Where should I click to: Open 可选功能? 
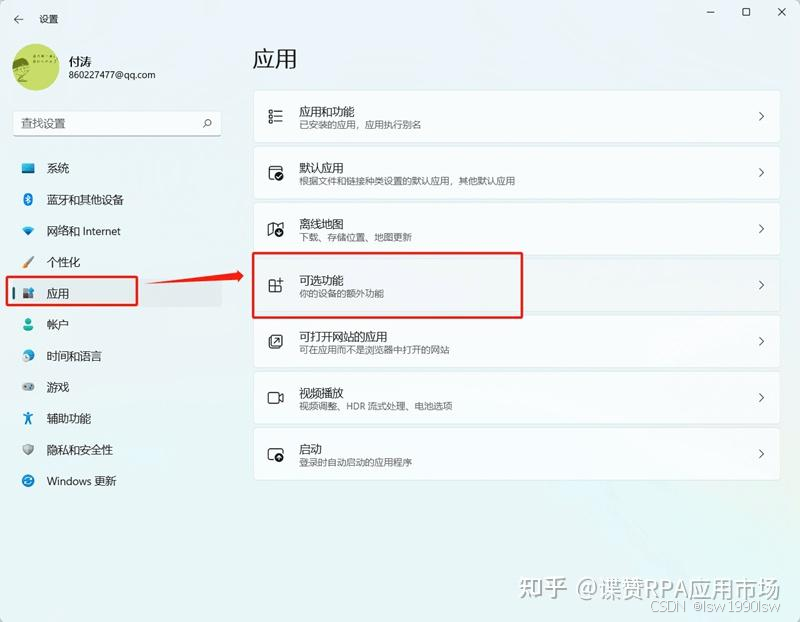point(516,285)
